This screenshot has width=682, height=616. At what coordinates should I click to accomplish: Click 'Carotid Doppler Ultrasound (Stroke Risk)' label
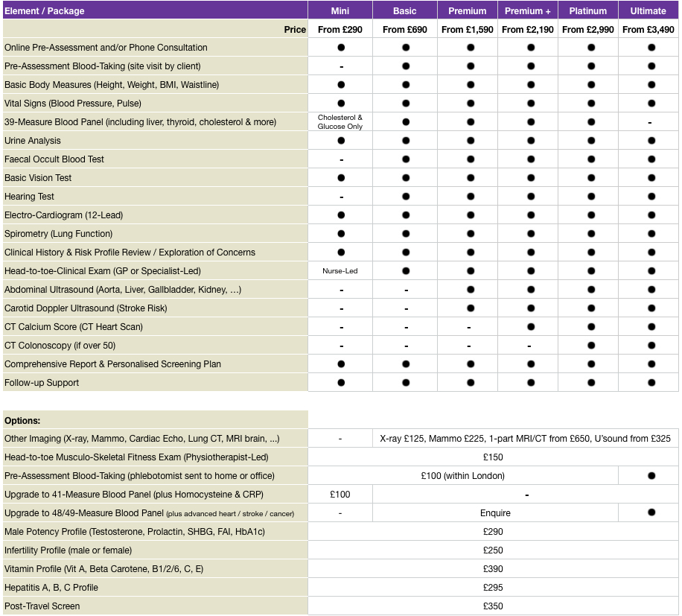pos(86,308)
